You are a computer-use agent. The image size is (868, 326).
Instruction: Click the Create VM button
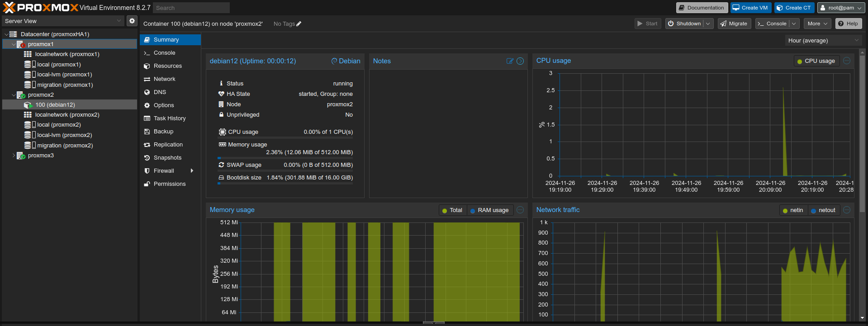[x=750, y=8]
